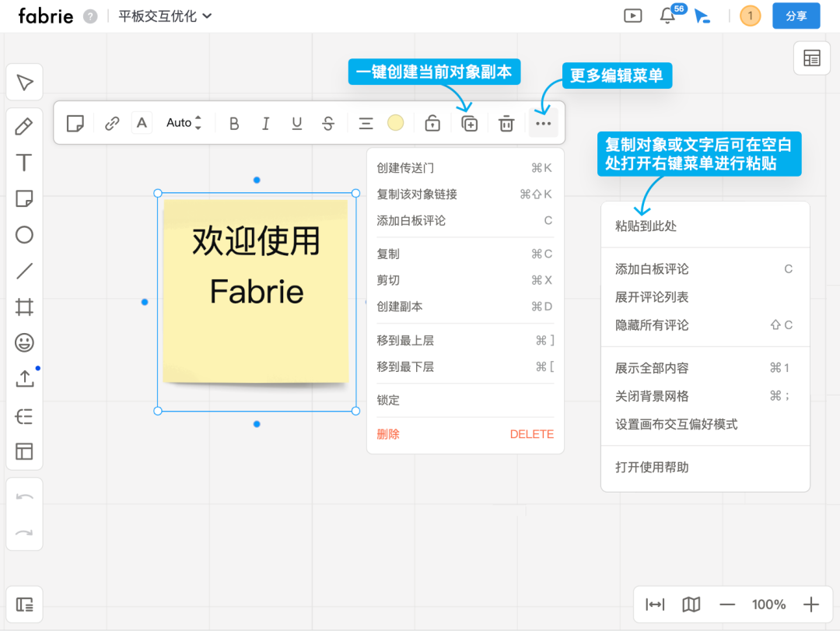The image size is (840, 631).
Task: Choose 复制 from the edit menu
Action: point(465,254)
